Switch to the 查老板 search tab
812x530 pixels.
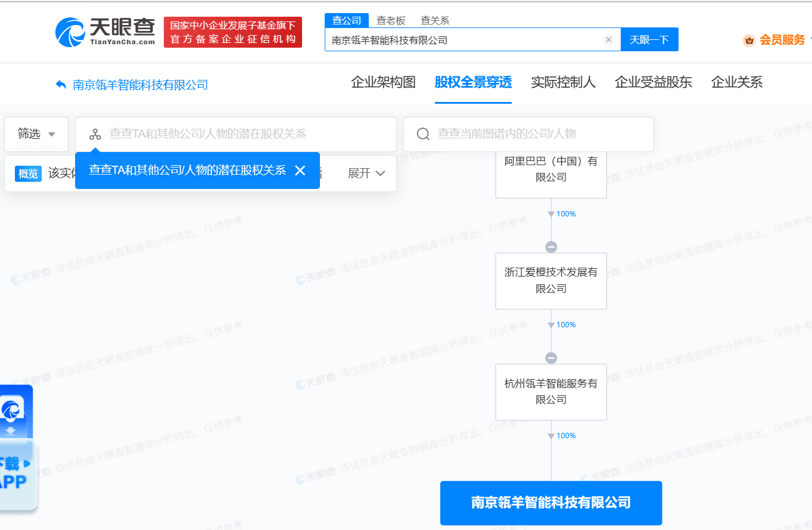[x=391, y=20]
